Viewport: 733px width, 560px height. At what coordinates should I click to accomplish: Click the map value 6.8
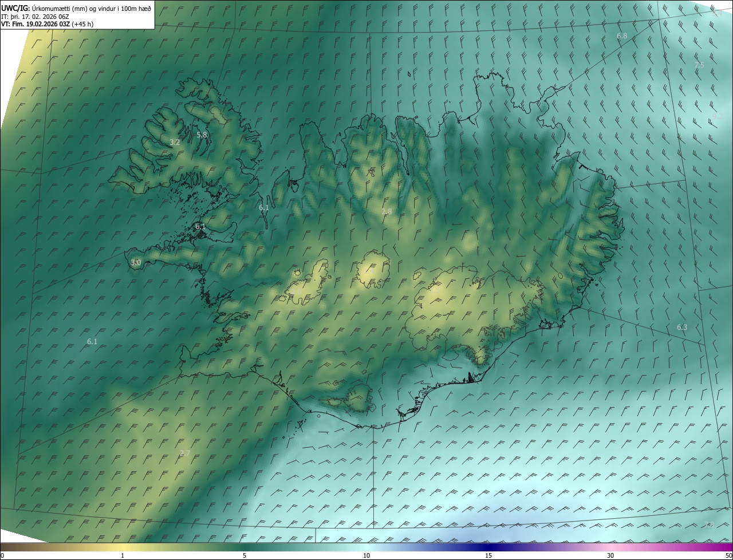(622, 36)
